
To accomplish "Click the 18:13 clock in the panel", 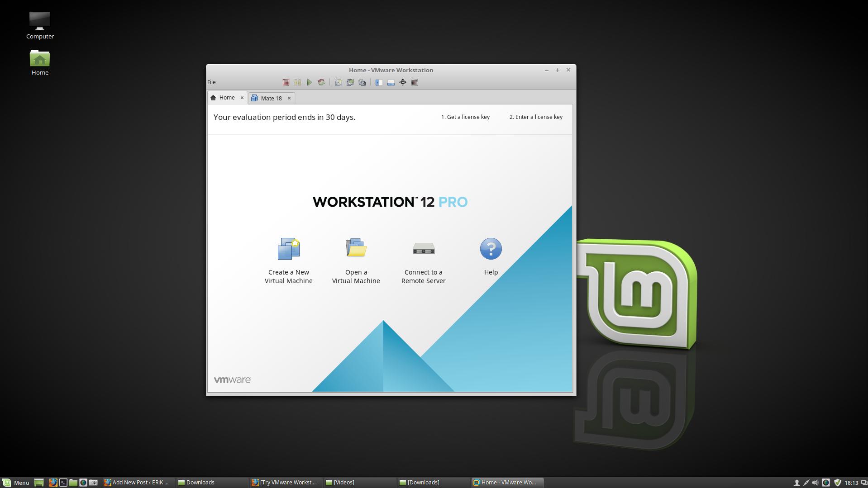I will coord(851,483).
